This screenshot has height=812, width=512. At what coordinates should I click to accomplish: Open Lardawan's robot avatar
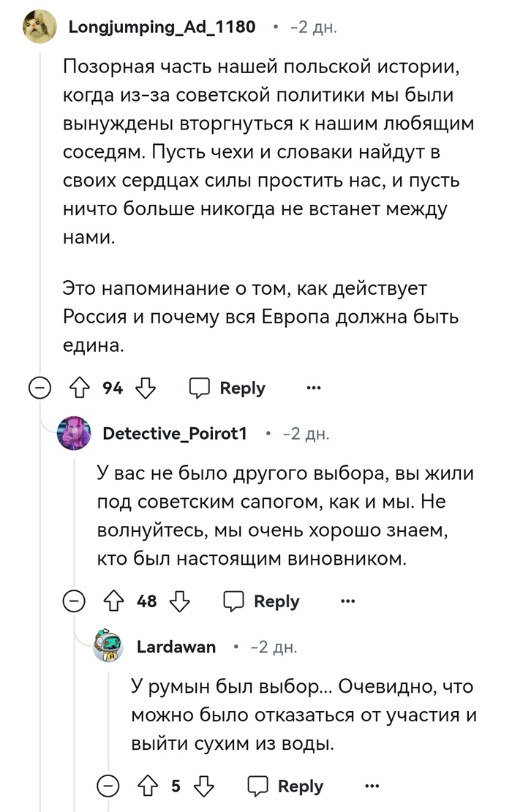[x=108, y=646]
